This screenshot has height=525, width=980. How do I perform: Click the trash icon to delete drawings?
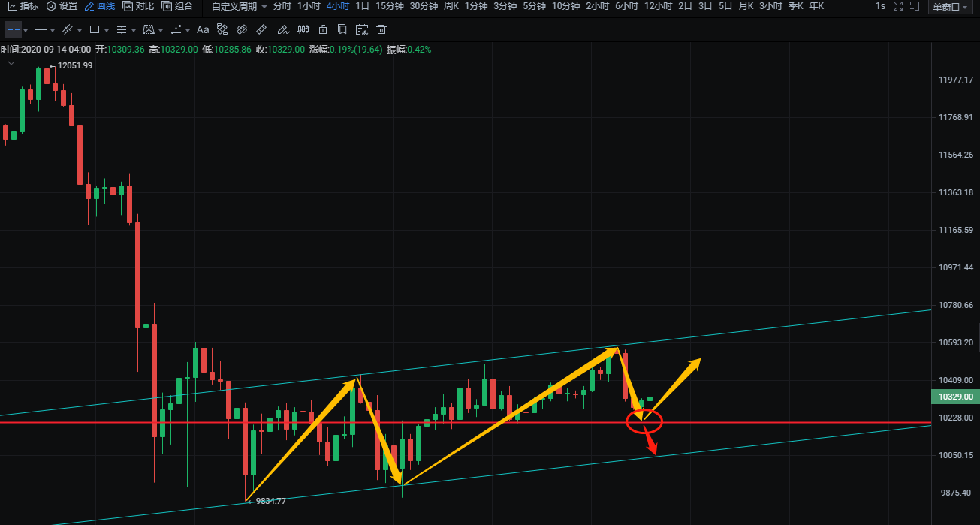pos(381,30)
